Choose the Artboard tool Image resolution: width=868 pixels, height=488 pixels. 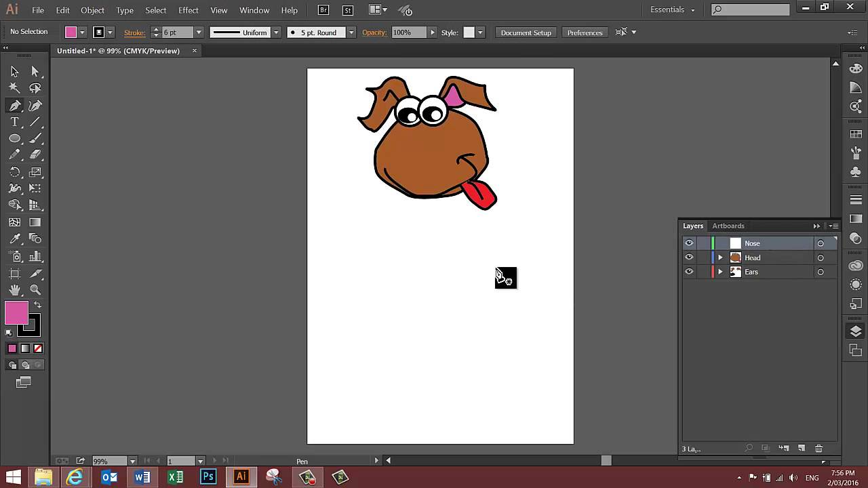tap(14, 273)
